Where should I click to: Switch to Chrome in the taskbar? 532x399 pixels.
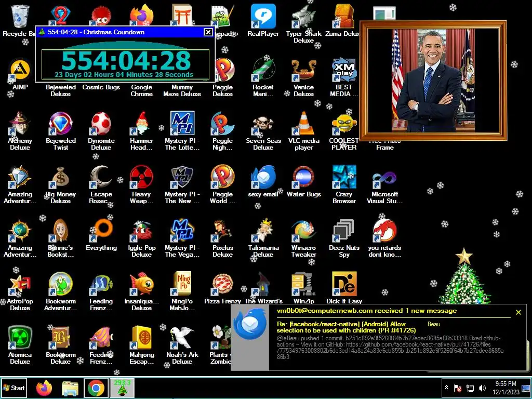point(96,388)
